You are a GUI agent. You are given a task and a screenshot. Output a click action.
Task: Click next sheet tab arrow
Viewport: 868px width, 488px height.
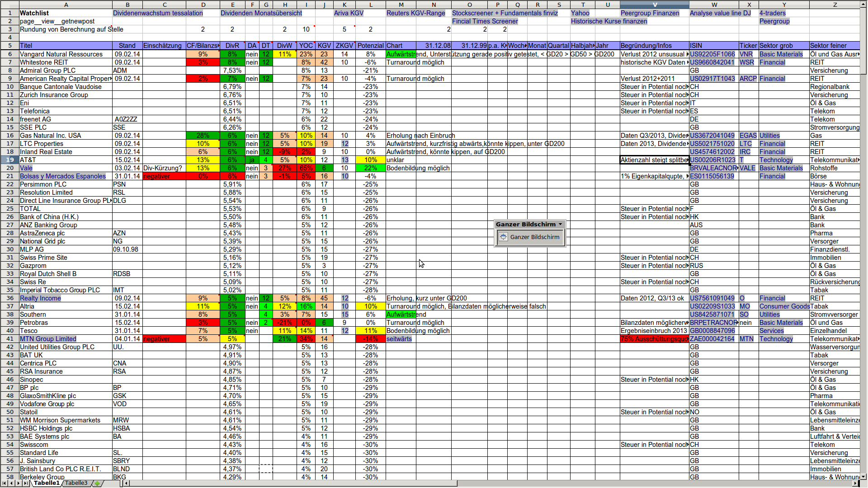pyautogui.click(x=18, y=483)
